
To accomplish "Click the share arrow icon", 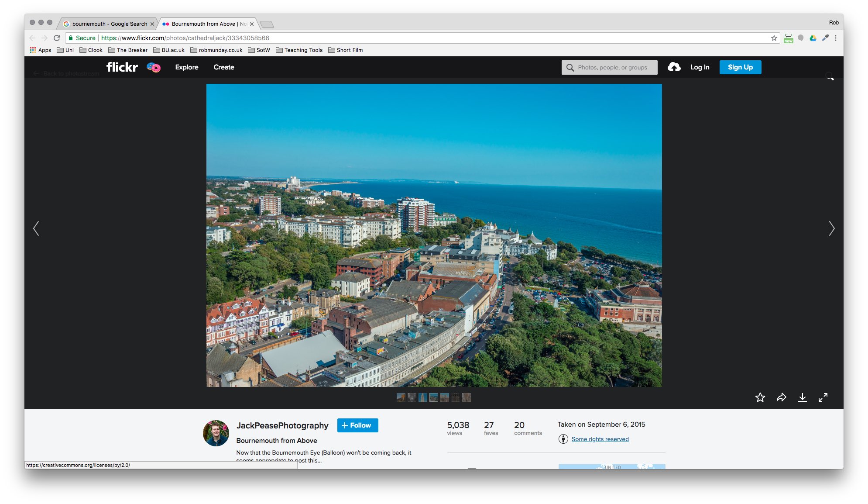I will pos(781,397).
